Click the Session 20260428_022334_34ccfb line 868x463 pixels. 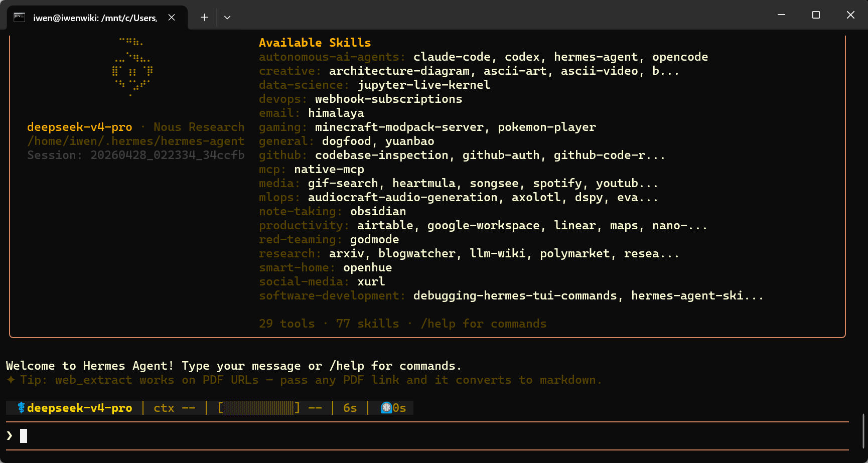pyautogui.click(x=136, y=155)
